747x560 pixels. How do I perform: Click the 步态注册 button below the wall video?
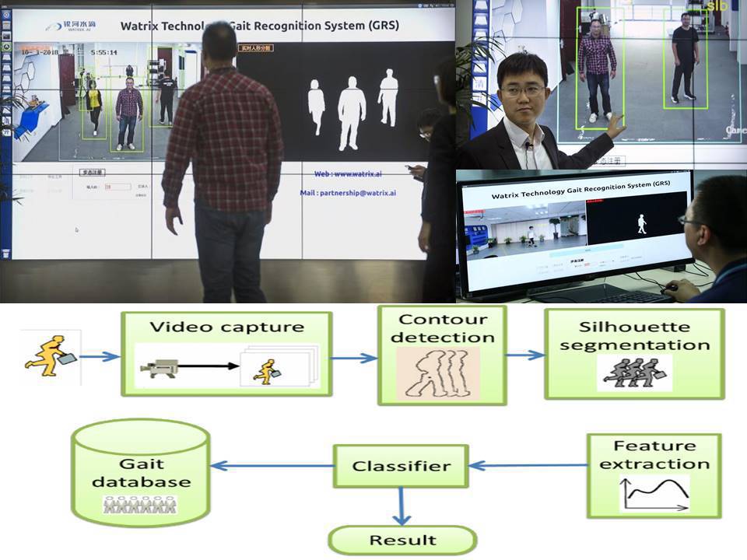(92, 173)
